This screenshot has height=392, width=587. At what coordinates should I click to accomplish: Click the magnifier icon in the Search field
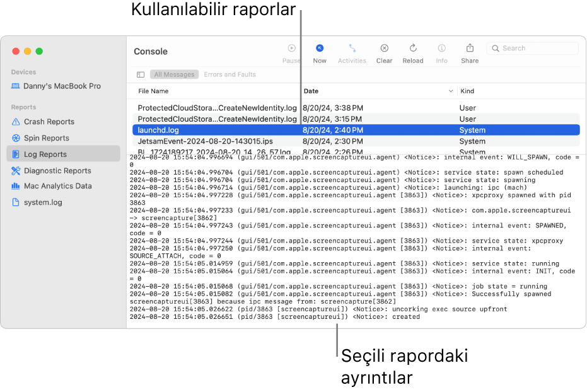point(496,49)
